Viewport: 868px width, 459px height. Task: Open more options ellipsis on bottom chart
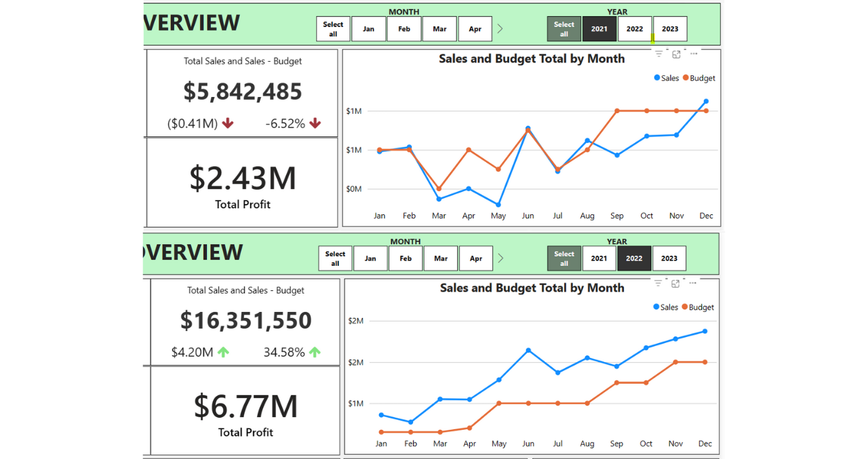click(693, 283)
